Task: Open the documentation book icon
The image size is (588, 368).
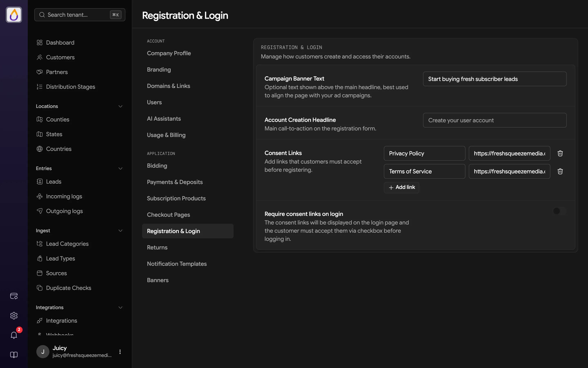Action: click(x=14, y=355)
